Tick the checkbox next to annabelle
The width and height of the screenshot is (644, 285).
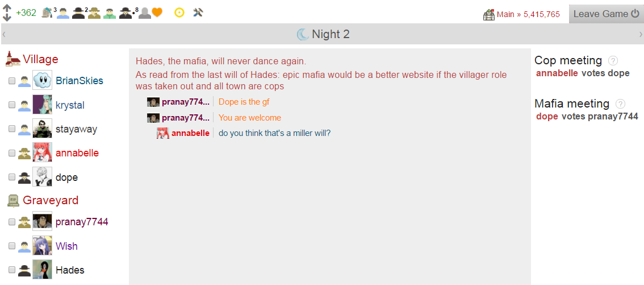pyautogui.click(x=12, y=153)
